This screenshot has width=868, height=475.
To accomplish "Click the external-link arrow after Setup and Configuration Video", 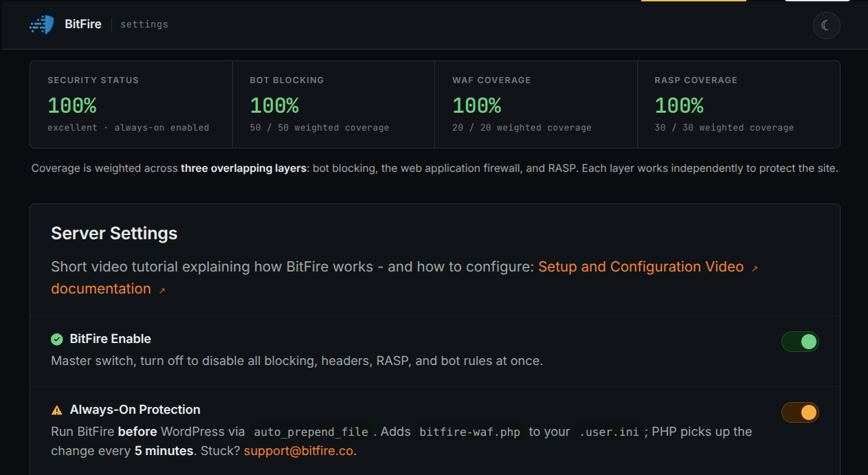I will click(x=755, y=269).
